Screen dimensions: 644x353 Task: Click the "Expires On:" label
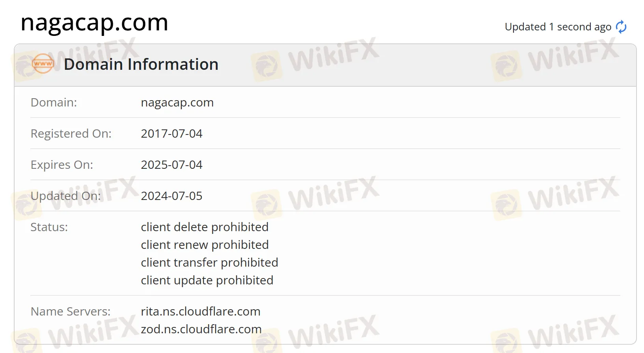click(62, 165)
